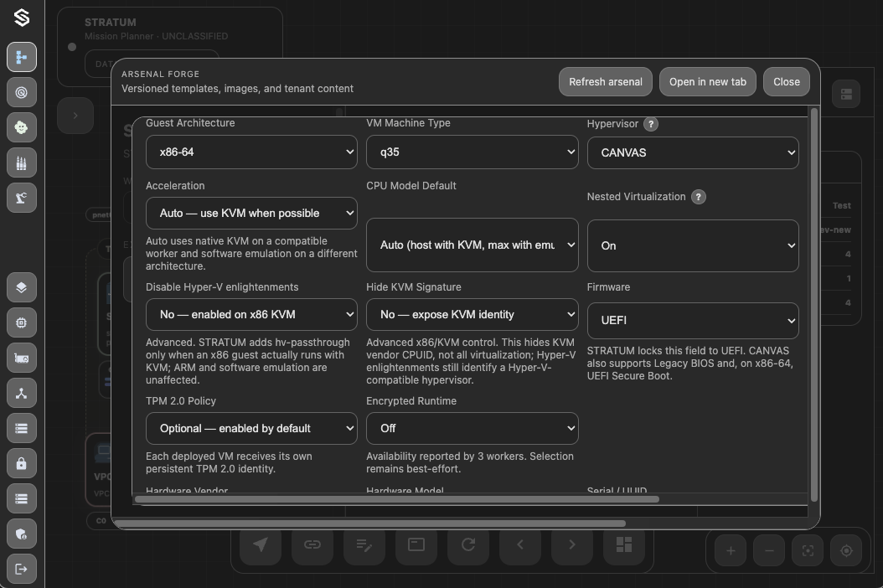Open the topology diagram view in sidebar

point(22,57)
